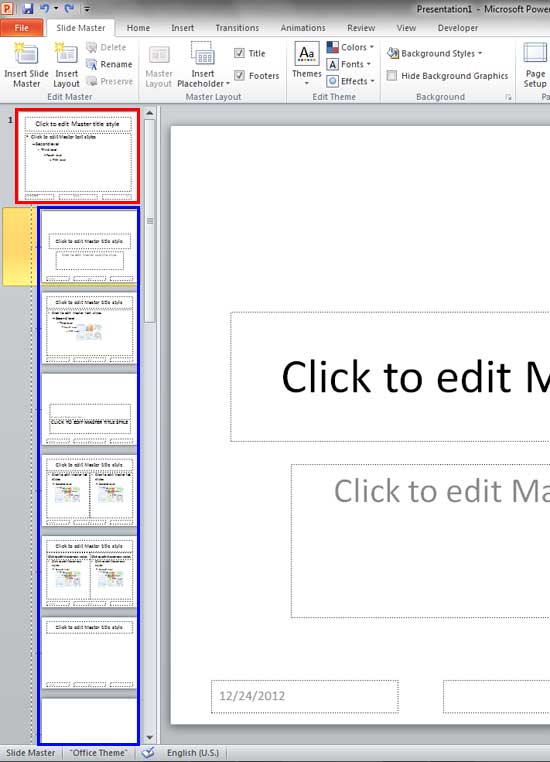Screen dimensions: 550x762
Task: Open the Customize Quick Access Toolbar arrow
Action: [87, 9]
